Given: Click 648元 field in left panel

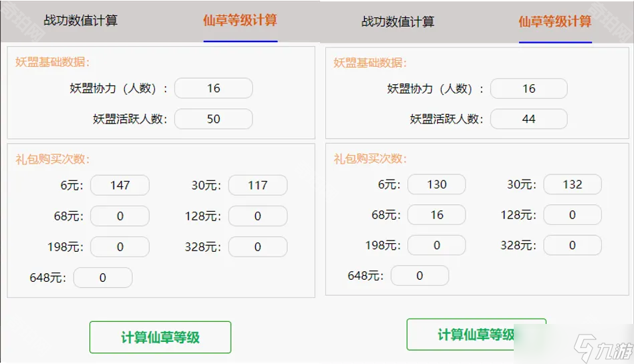Looking at the screenshot, I should 103,277.
